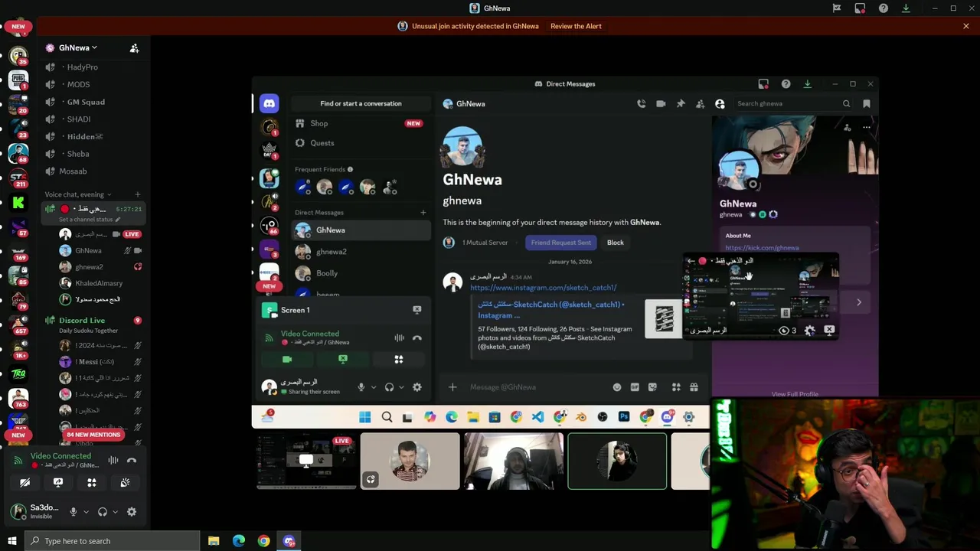Screen dimensions: 980x551
Task: Select the live screen-share stream thumbnail
Action: [x=306, y=461]
